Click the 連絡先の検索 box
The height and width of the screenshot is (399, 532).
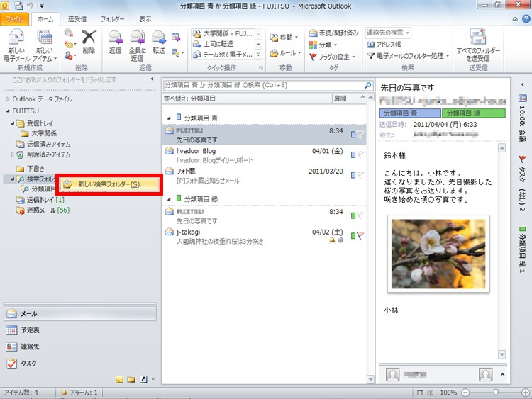[x=388, y=33]
